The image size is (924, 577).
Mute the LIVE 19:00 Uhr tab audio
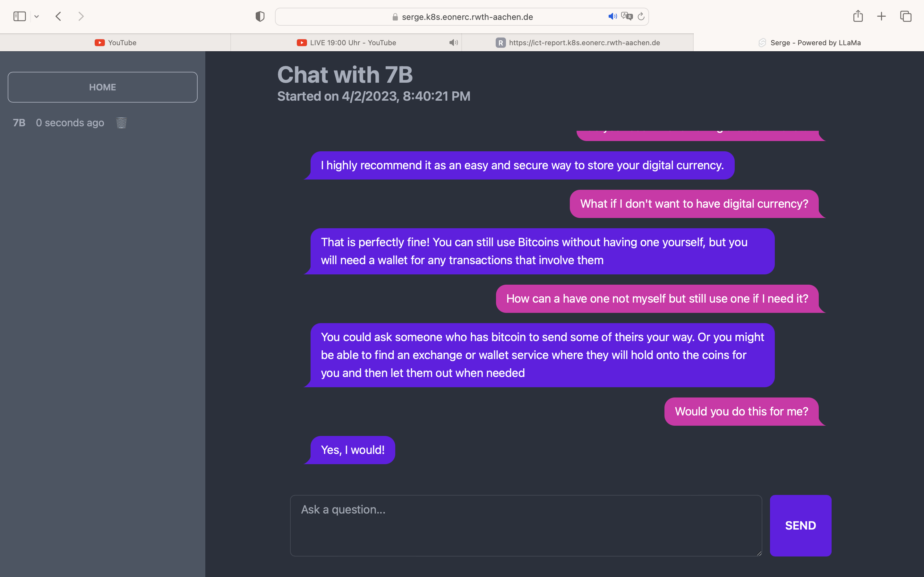point(453,43)
